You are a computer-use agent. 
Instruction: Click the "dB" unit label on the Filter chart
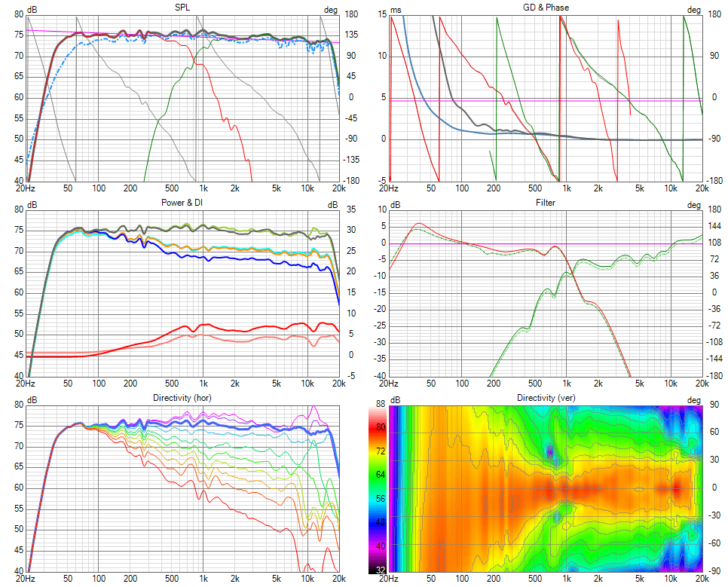395,205
